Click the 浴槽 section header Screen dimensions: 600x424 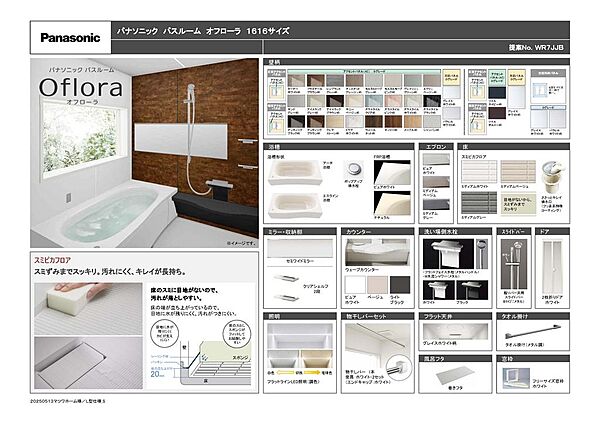pos(339,147)
